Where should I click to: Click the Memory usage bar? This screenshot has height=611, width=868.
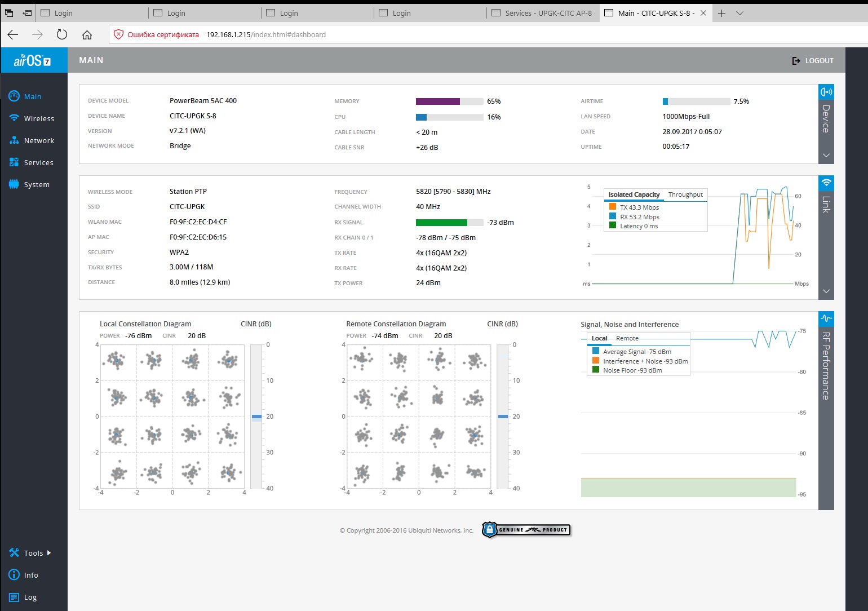click(450, 101)
